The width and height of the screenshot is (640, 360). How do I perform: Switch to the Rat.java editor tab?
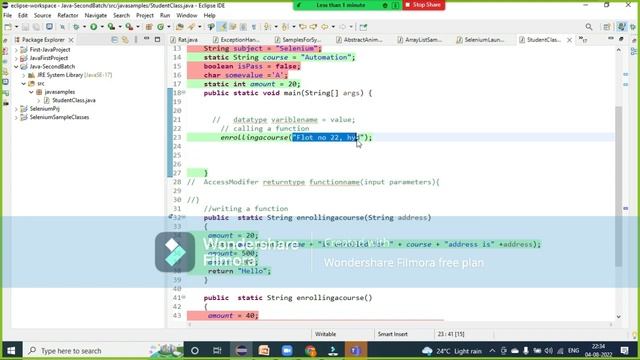(x=184, y=40)
